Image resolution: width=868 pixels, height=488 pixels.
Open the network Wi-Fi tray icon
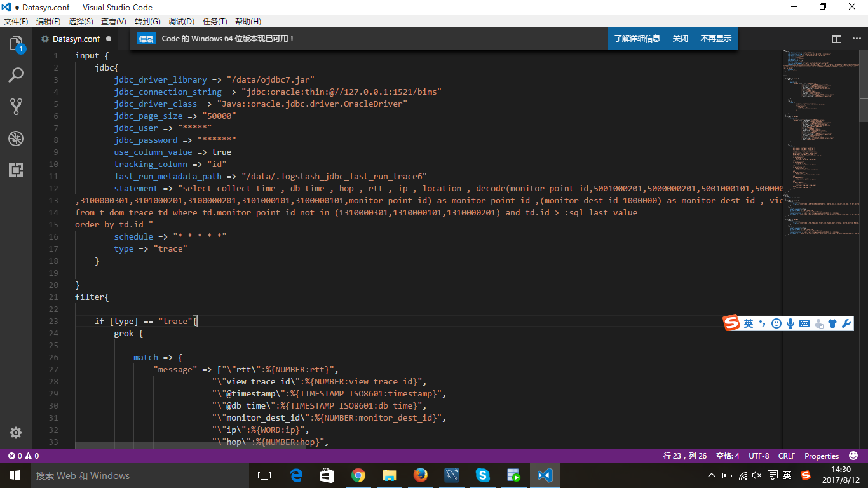click(x=742, y=475)
